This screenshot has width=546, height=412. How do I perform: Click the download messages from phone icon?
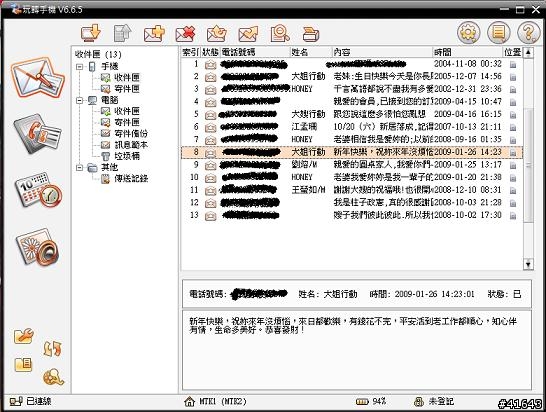(x=91, y=33)
